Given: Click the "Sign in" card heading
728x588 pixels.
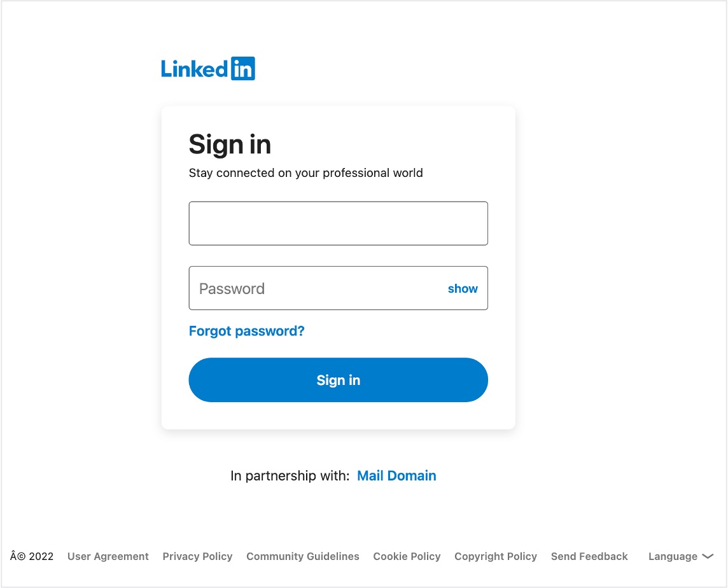Looking at the screenshot, I should [x=230, y=144].
